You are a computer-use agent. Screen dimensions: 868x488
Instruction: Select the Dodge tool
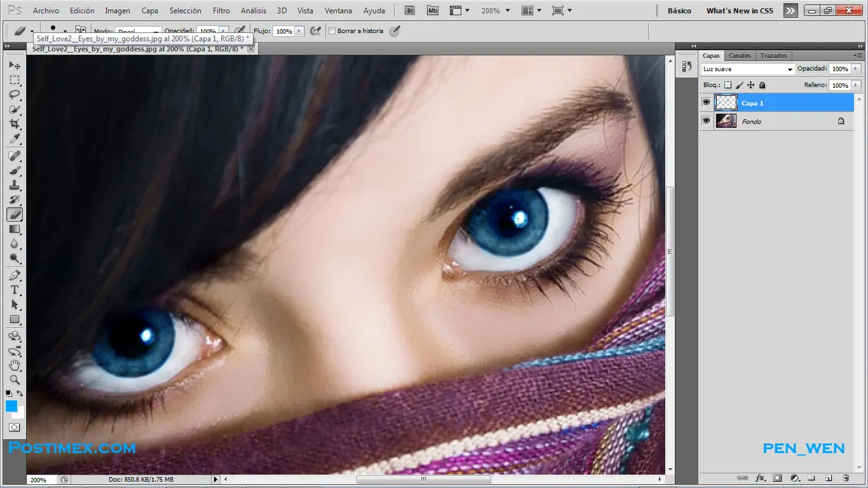pyautogui.click(x=15, y=259)
